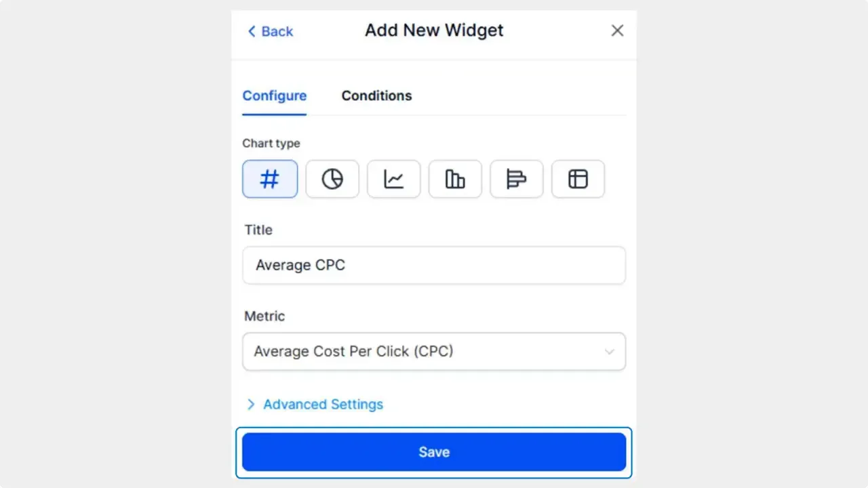Image resolution: width=868 pixels, height=488 pixels.
Task: Select the Average CPC title text
Action: coord(300,265)
